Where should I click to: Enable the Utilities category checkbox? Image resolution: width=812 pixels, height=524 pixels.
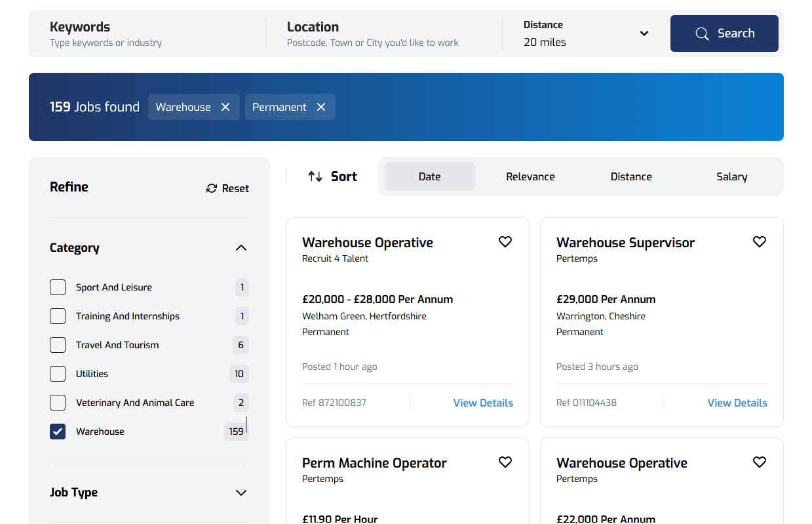[x=58, y=374]
